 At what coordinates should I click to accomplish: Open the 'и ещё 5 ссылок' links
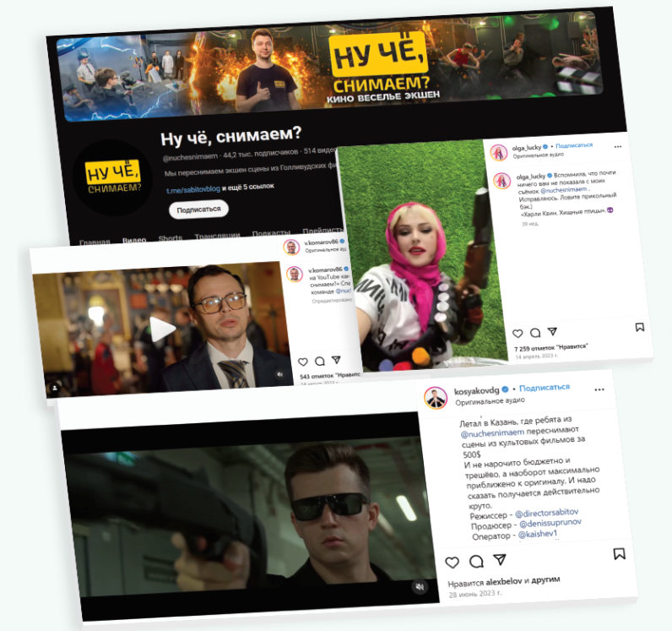[247, 187]
